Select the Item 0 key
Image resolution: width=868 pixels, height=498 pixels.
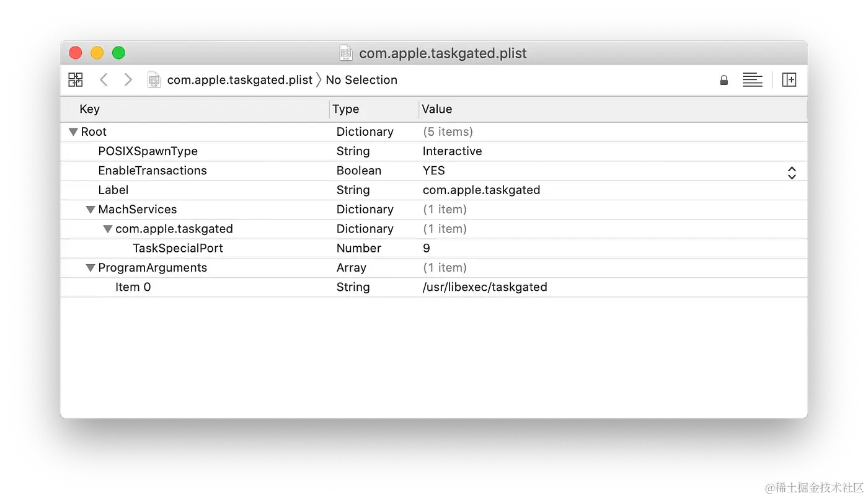[x=133, y=287]
